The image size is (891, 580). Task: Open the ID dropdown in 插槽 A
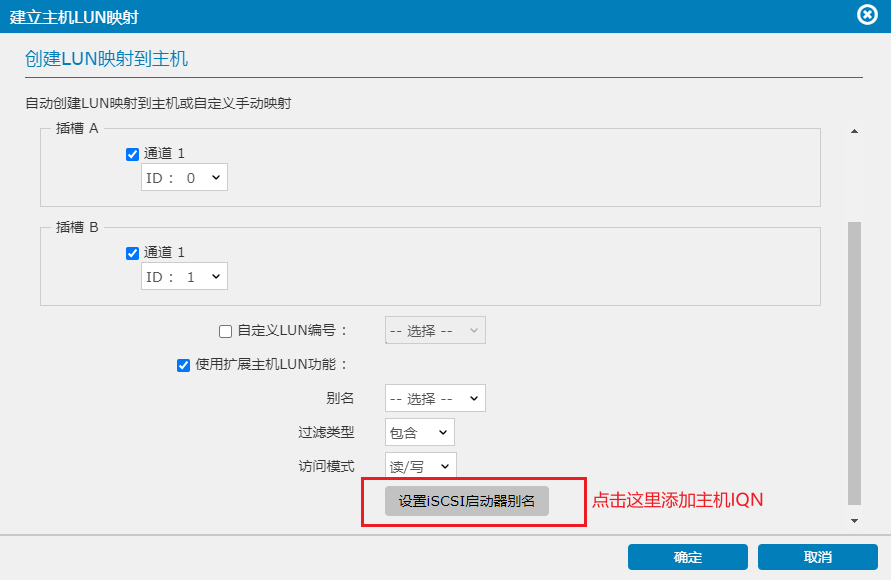(x=184, y=178)
